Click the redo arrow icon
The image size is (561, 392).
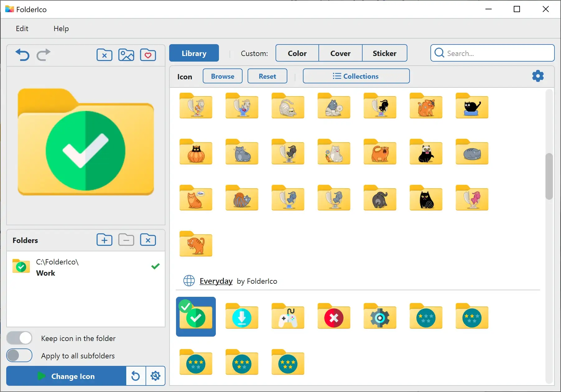[44, 55]
